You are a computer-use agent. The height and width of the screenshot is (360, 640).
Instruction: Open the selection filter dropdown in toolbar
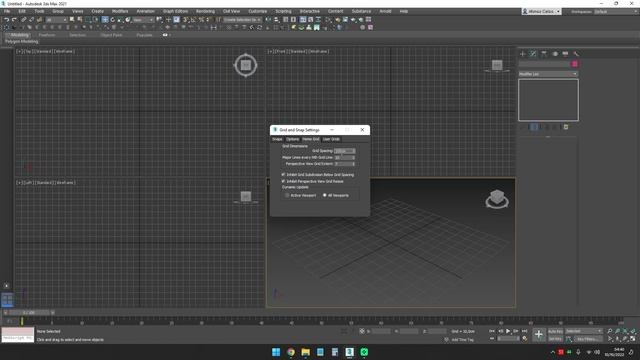pos(56,20)
